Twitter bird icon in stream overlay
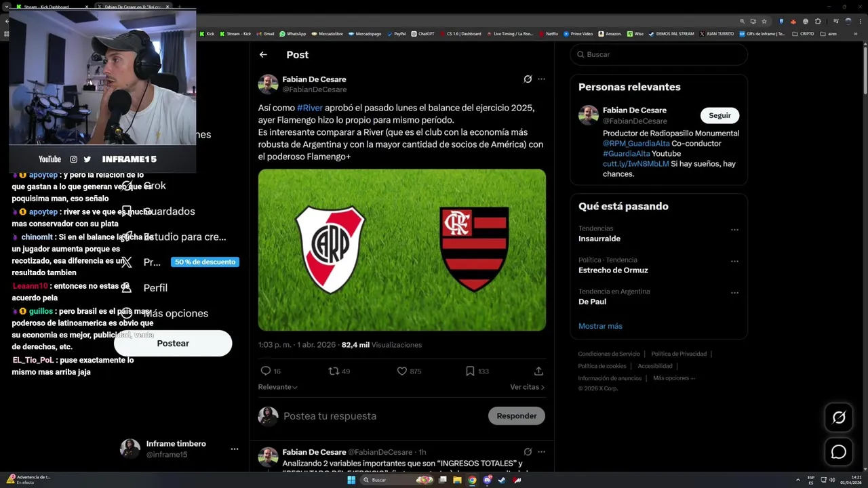 point(87,159)
